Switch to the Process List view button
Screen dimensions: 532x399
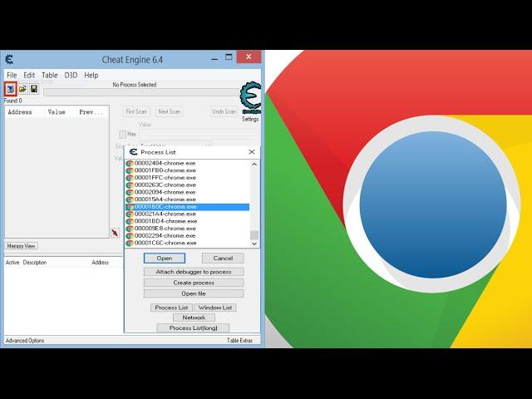pyautogui.click(x=171, y=308)
